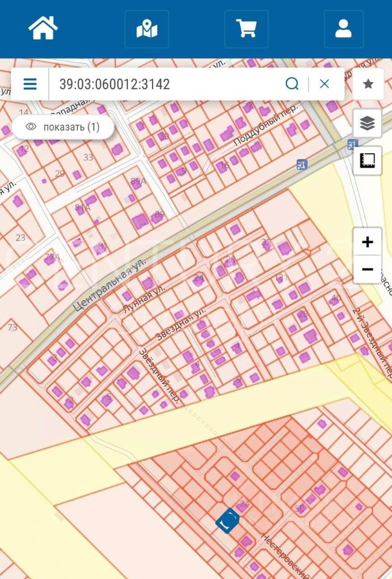Open the shopping cart
392x579 pixels.
(246, 28)
